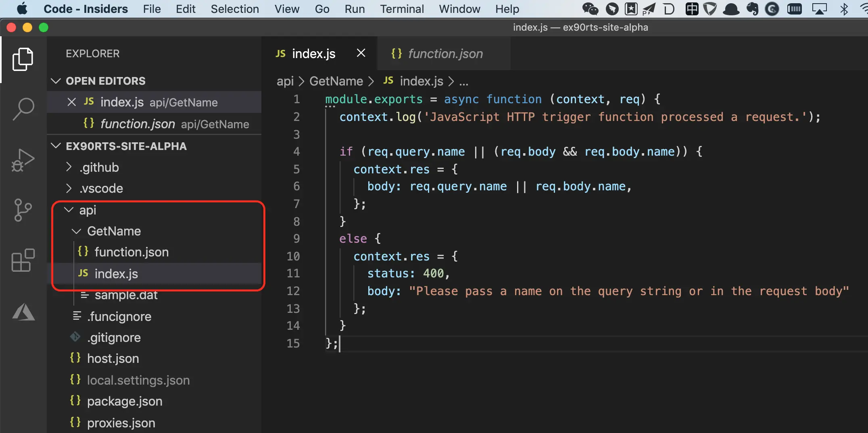Viewport: 868px width, 433px height.
Task: Click 'status: 400,' on line 11
Action: coord(408,273)
